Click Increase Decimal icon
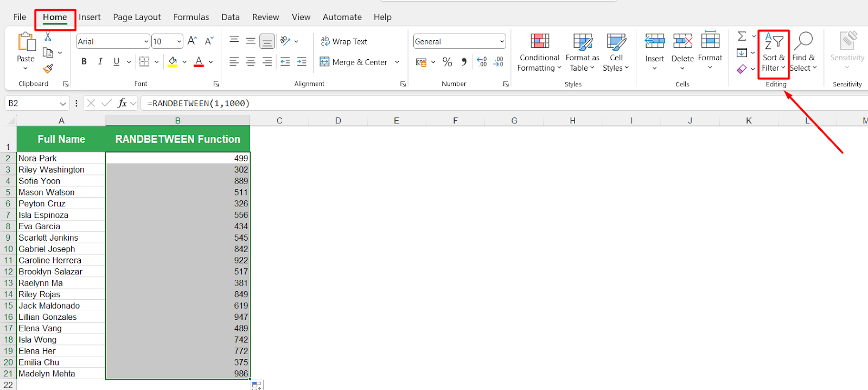This screenshot has height=390, width=868. 482,62
